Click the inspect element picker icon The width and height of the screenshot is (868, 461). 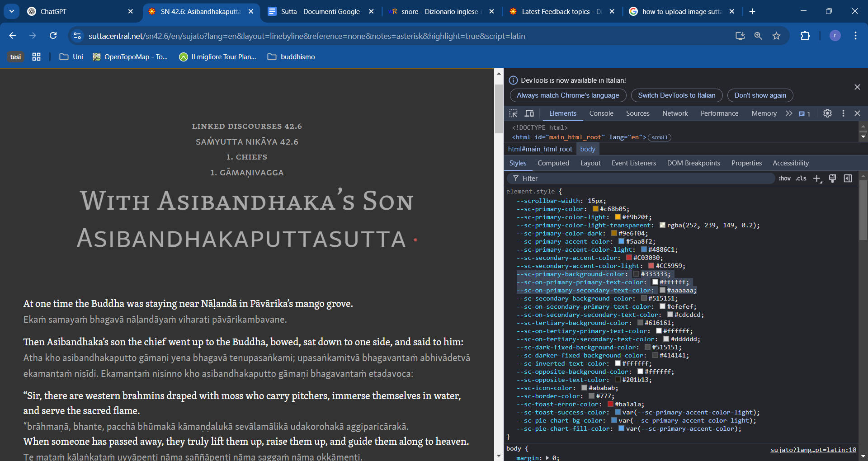pos(513,113)
